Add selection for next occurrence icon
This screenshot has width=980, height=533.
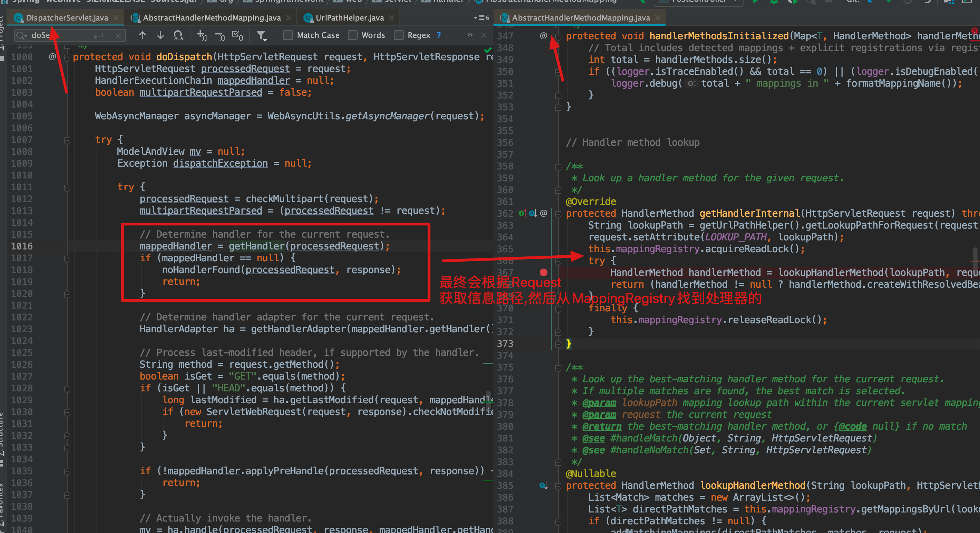click(202, 35)
